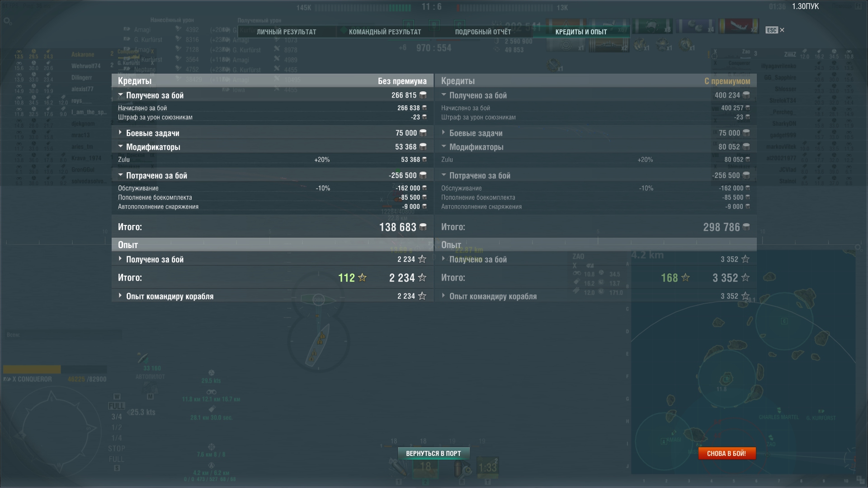
Task: Click credits icon beside 400 234
Action: [746, 95]
